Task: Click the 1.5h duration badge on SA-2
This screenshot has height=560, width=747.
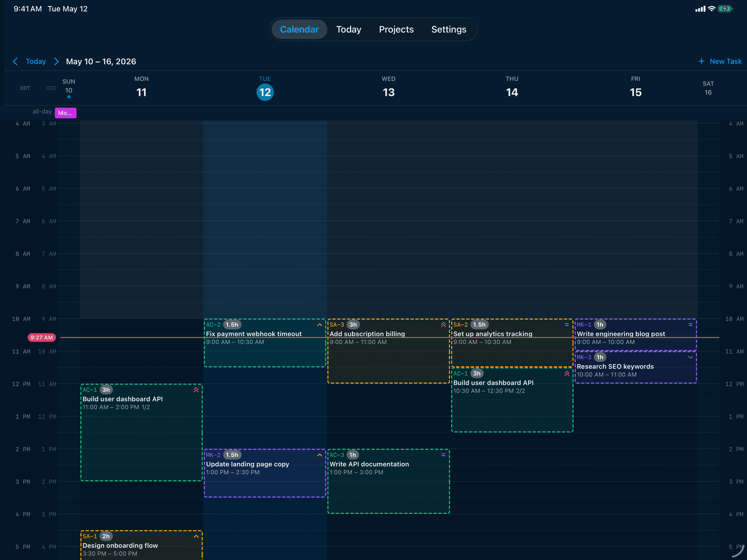Action: click(479, 325)
